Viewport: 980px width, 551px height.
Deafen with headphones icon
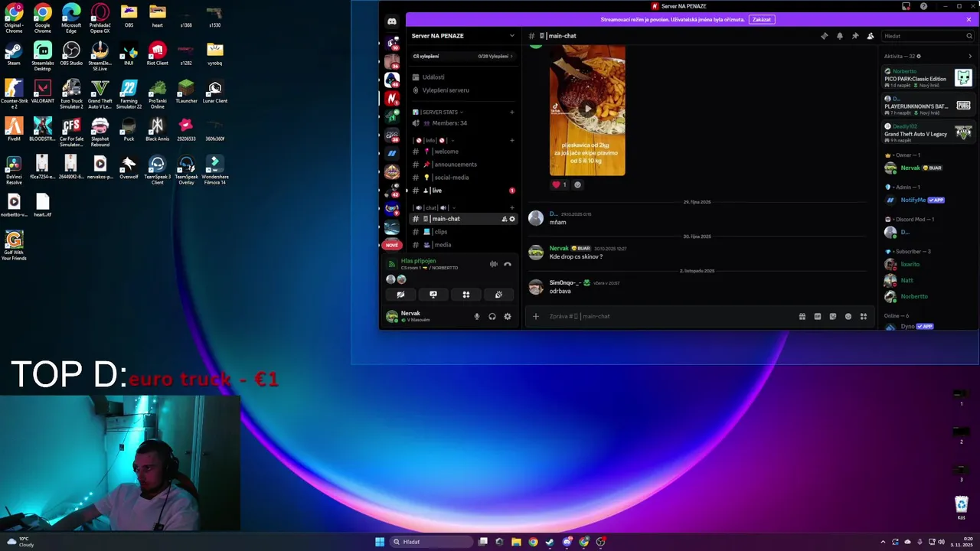click(492, 316)
